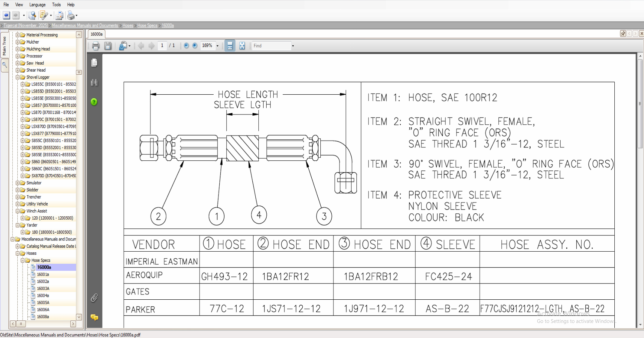Zoom out using the minus magnification icon
This screenshot has width=644, height=338.
186,45
